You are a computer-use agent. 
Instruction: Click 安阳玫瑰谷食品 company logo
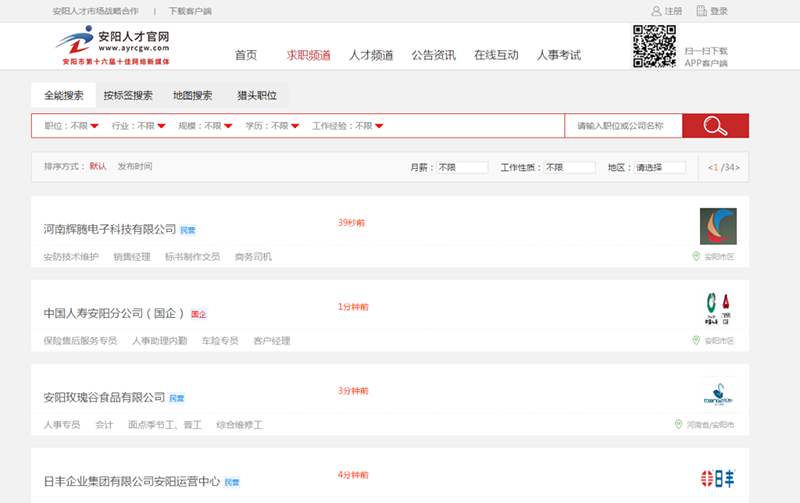[x=717, y=393]
